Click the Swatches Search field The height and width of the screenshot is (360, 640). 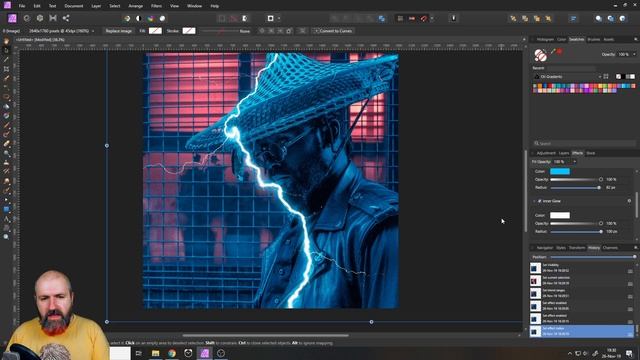coord(584,143)
